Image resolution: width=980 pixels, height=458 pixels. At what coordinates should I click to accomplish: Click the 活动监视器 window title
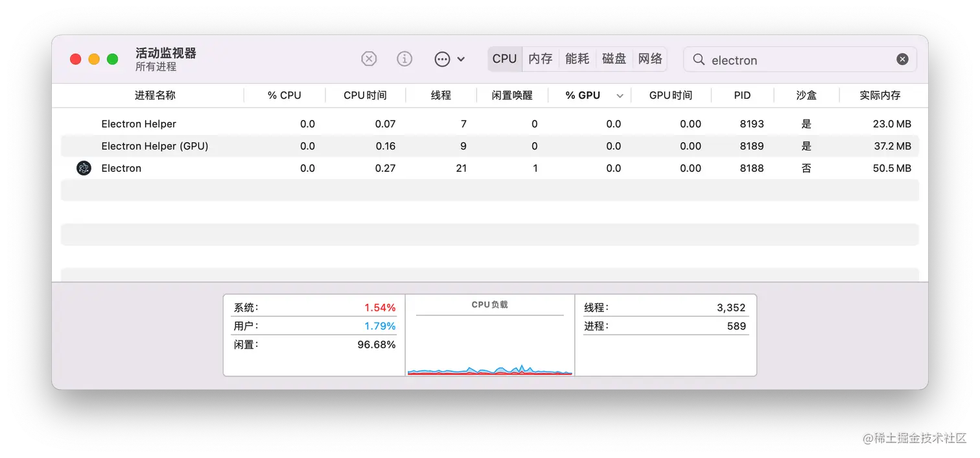pyautogui.click(x=166, y=53)
